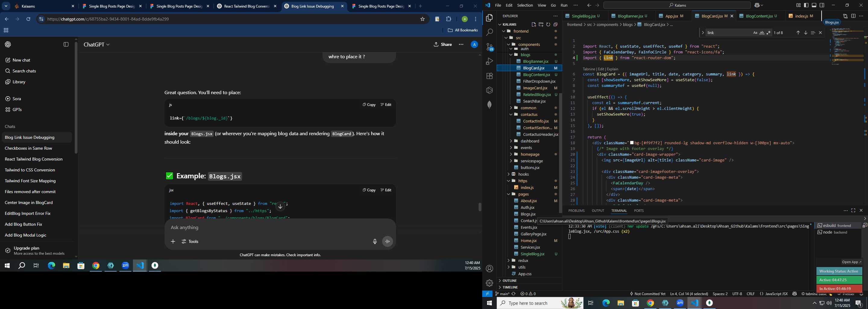
Task: Toggle Match Case in find widget
Action: tap(755, 33)
